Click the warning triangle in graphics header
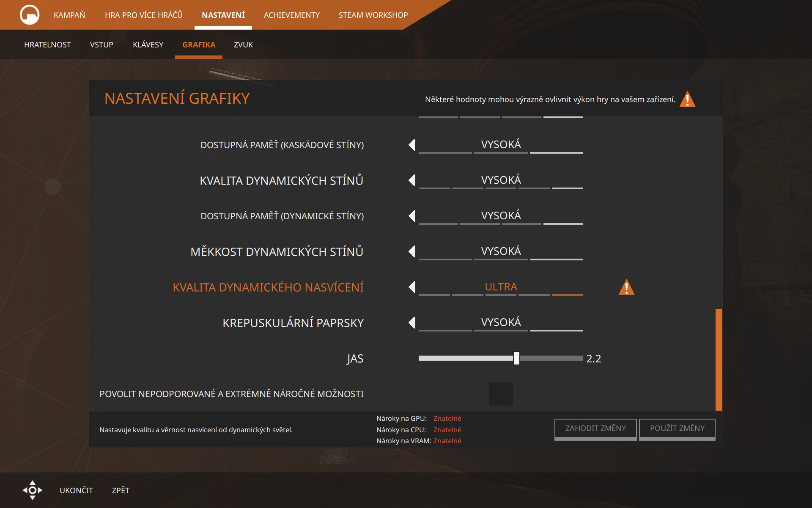The height and width of the screenshot is (508, 812). (x=687, y=99)
